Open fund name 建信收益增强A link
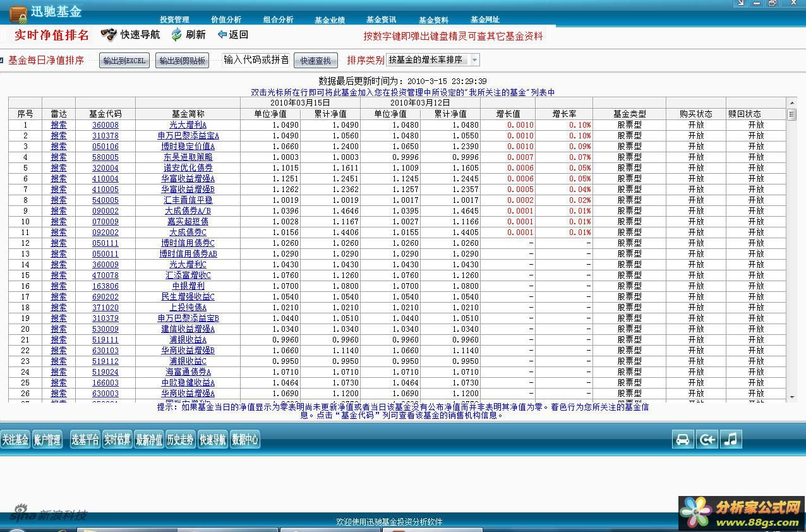 188,329
